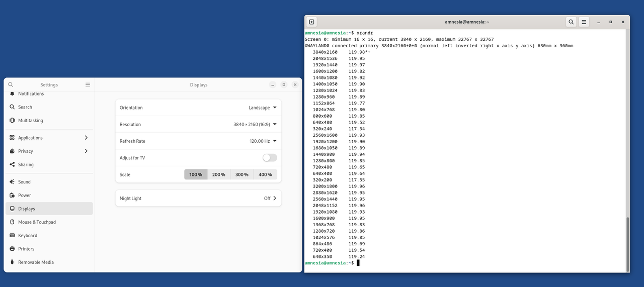Click the Applications grid icon
The image size is (644, 287).
pyautogui.click(x=12, y=138)
